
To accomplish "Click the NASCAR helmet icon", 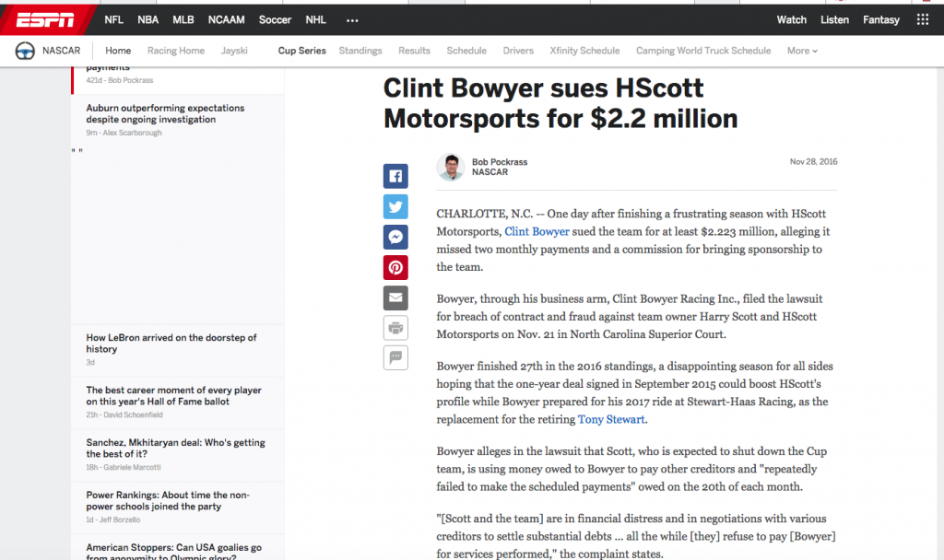I will tap(25, 52).
